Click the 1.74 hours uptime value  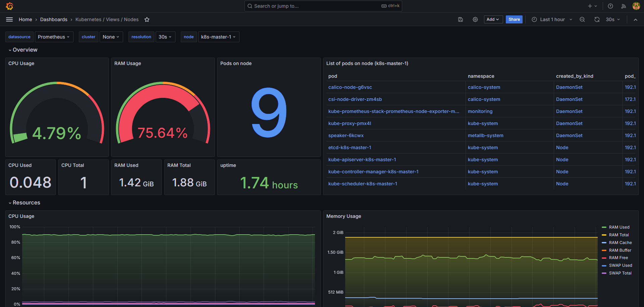(x=269, y=183)
